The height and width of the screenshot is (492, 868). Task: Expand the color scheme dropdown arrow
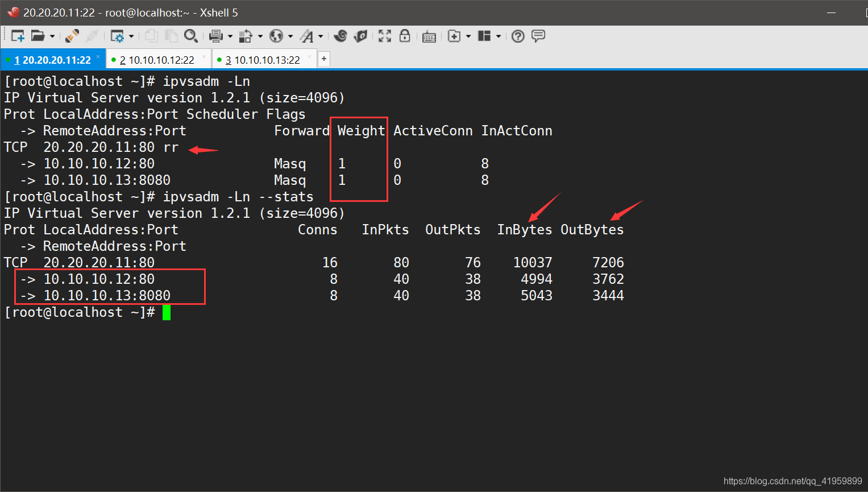point(260,36)
